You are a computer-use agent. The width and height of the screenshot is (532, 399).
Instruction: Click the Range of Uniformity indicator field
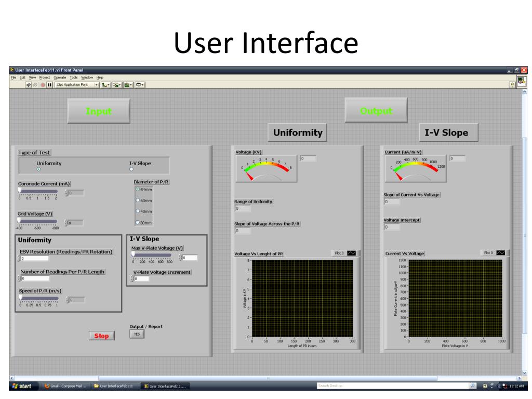coord(243,209)
